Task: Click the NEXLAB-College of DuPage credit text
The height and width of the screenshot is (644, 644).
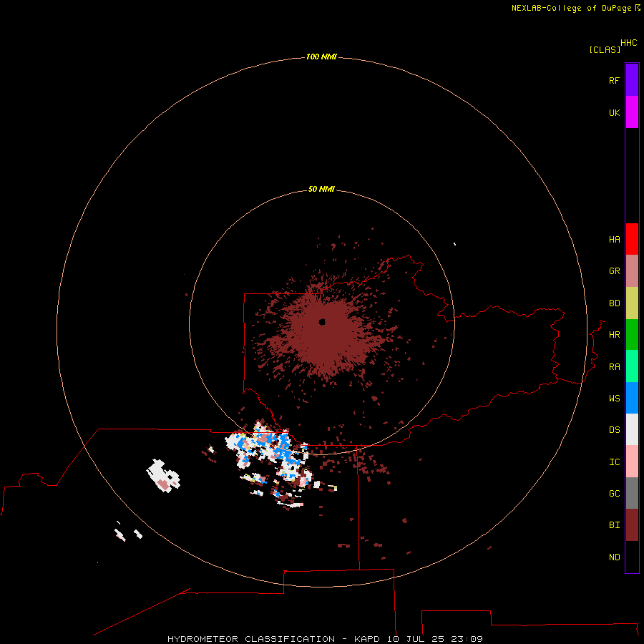Action: click(572, 8)
